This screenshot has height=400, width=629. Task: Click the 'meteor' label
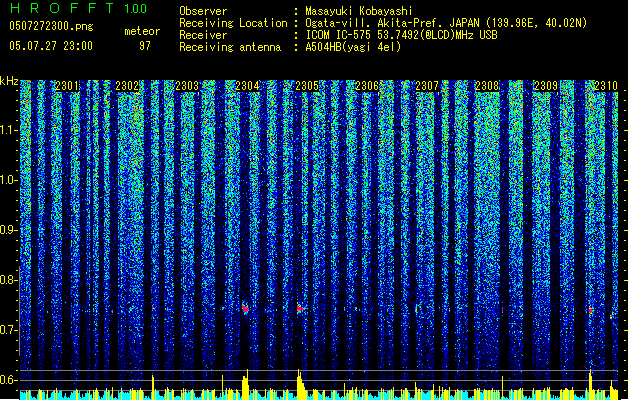coord(142,31)
